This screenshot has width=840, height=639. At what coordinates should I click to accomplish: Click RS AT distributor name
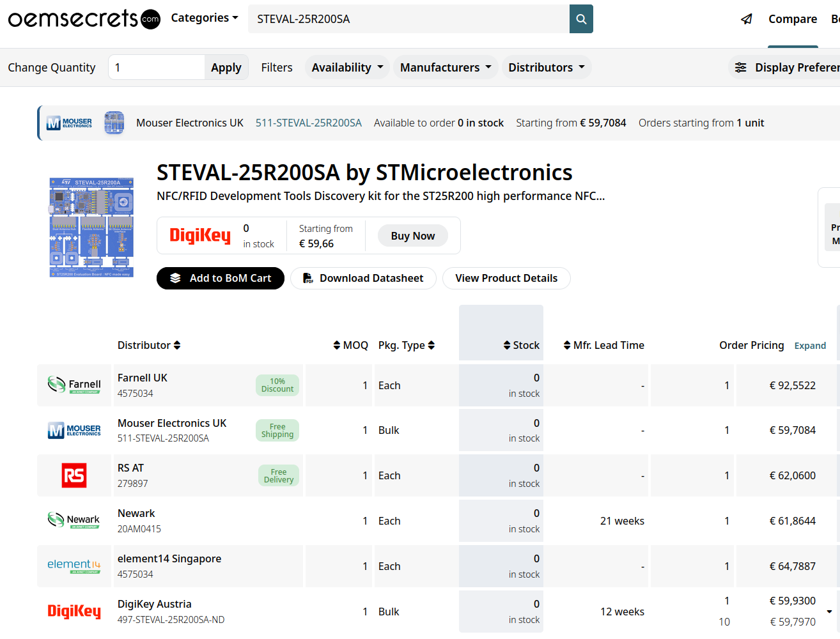(x=130, y=468)
